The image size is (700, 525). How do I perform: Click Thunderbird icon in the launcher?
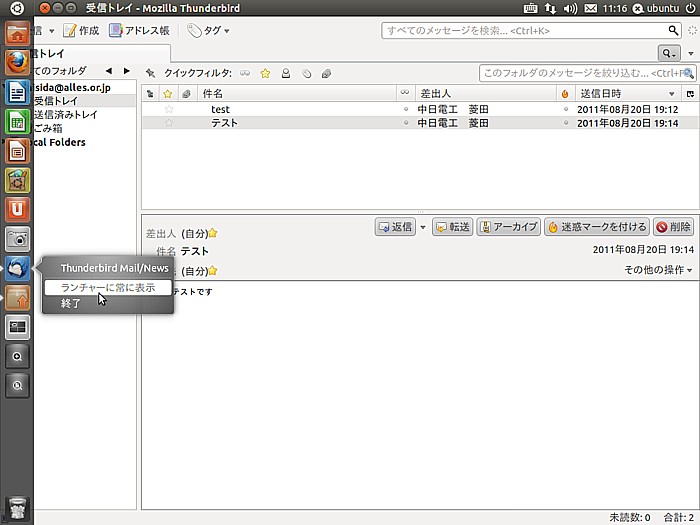17,269
